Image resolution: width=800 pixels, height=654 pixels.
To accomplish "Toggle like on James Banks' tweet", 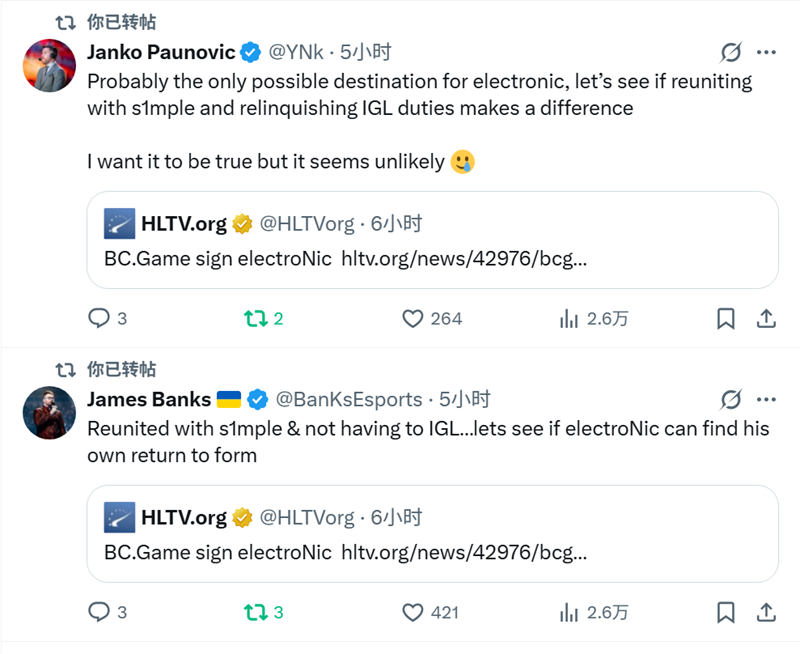I will [x=415, y=611].
